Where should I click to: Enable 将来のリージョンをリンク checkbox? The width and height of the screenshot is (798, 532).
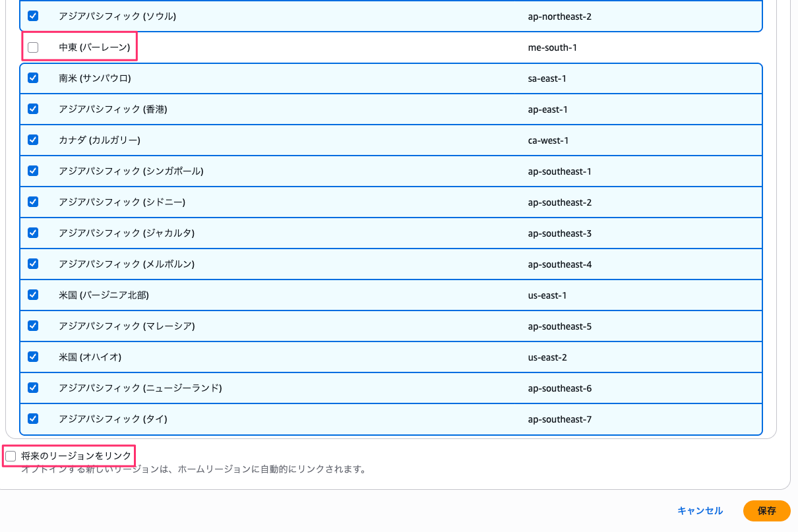point(11,456)
